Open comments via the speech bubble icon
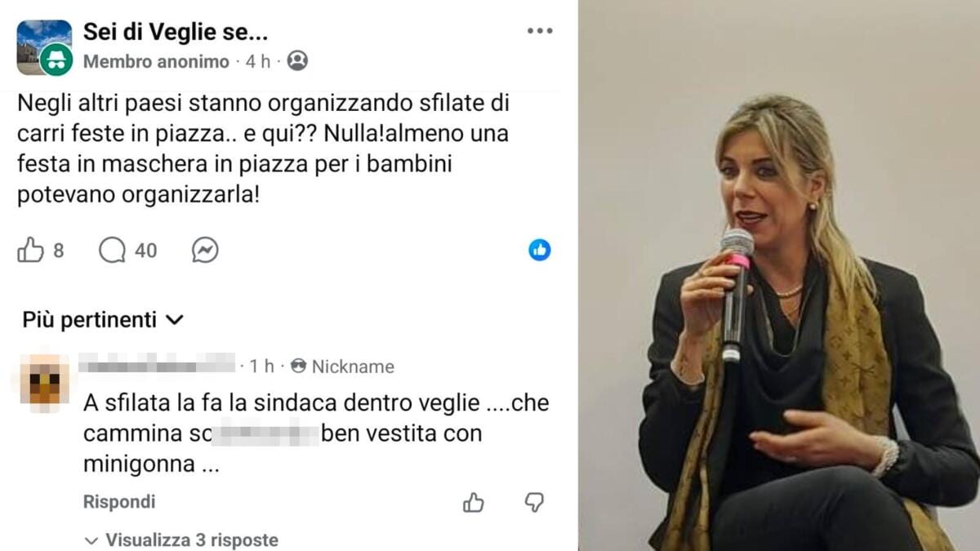The height and width of the screenshot is (551, 980). 112,250
